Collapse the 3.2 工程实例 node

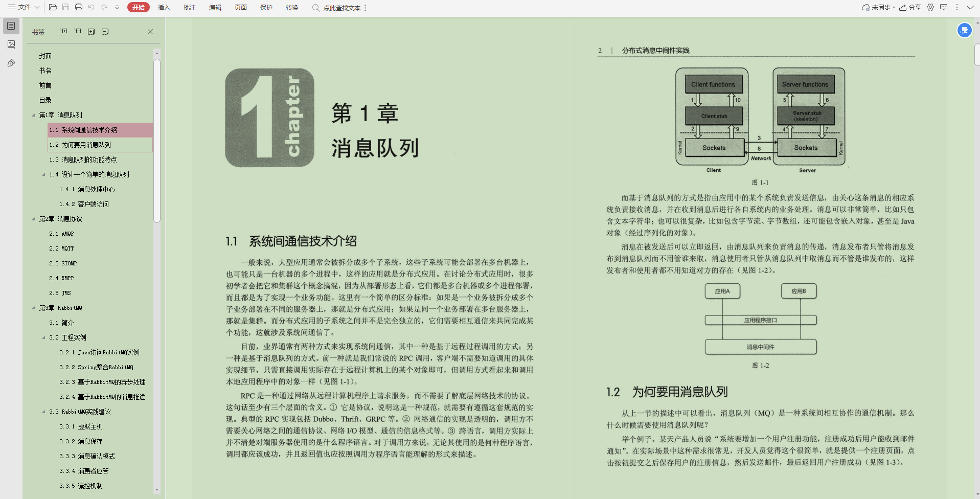(x=44, y=337)
